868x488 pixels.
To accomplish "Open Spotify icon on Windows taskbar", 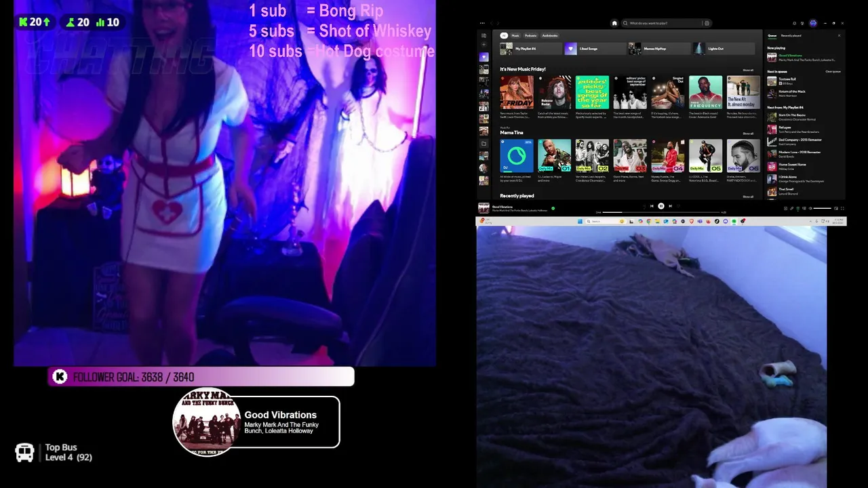I will [x=734, y=222].
